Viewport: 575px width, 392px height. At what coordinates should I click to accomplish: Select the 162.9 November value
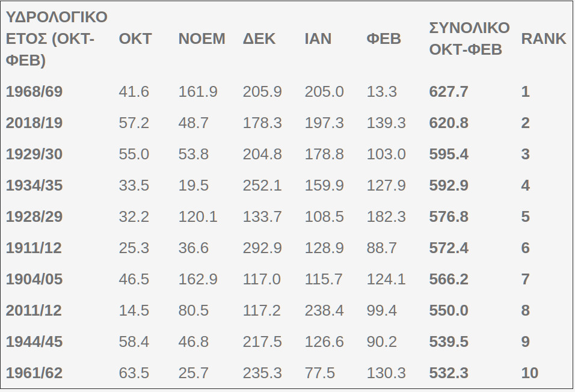[198, 279]
